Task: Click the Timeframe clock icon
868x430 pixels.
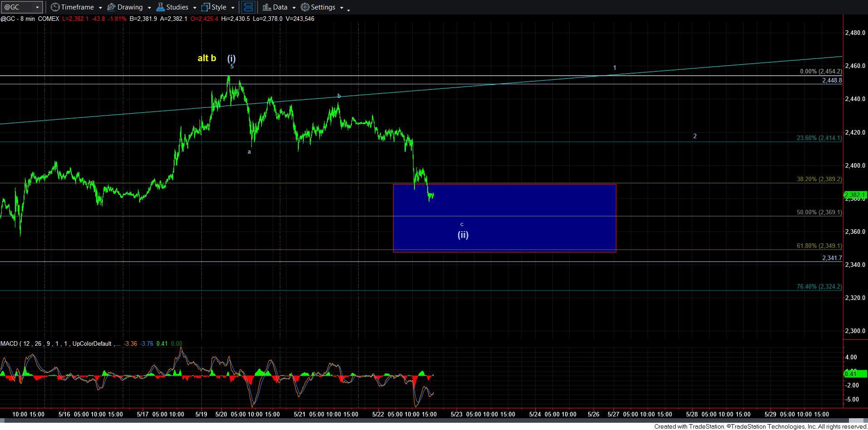Action: (x=55, y=7)
